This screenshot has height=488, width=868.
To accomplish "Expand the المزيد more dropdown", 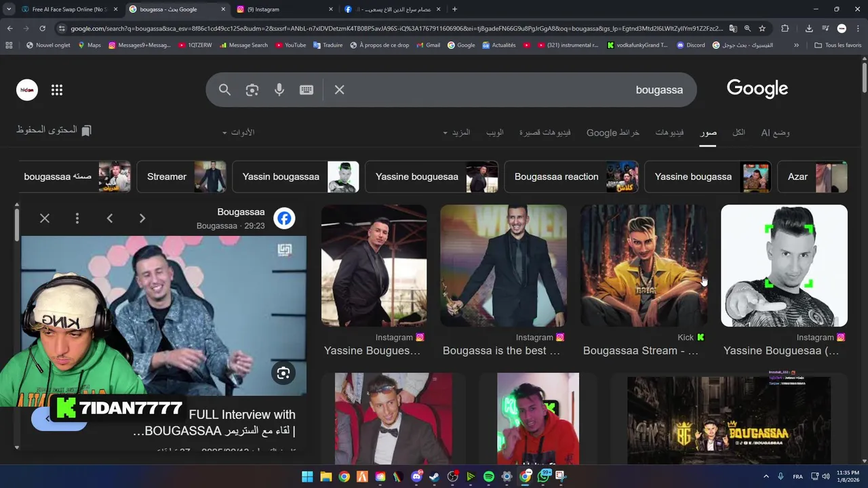I will [456, 132].
